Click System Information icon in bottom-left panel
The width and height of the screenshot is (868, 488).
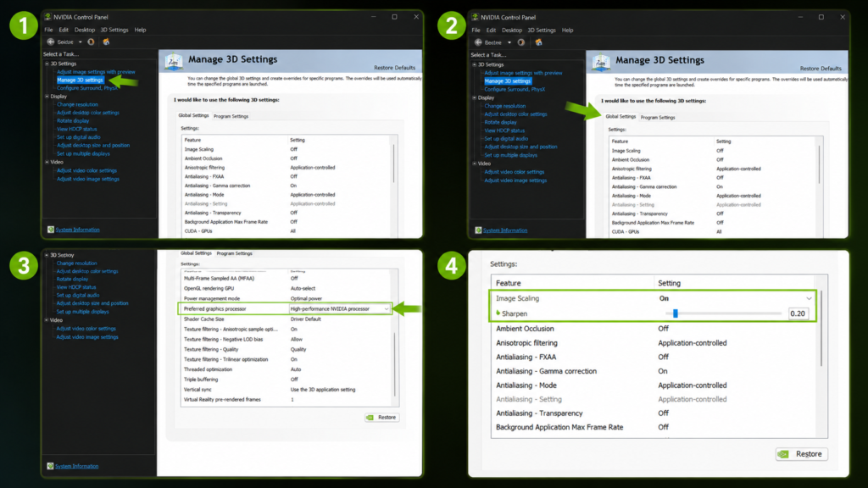50,466
